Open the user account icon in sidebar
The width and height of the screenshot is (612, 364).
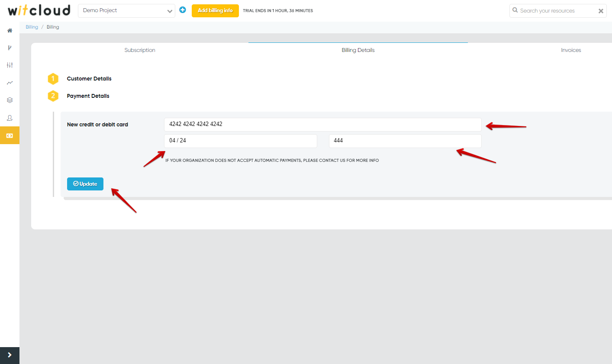coord(10,118)
